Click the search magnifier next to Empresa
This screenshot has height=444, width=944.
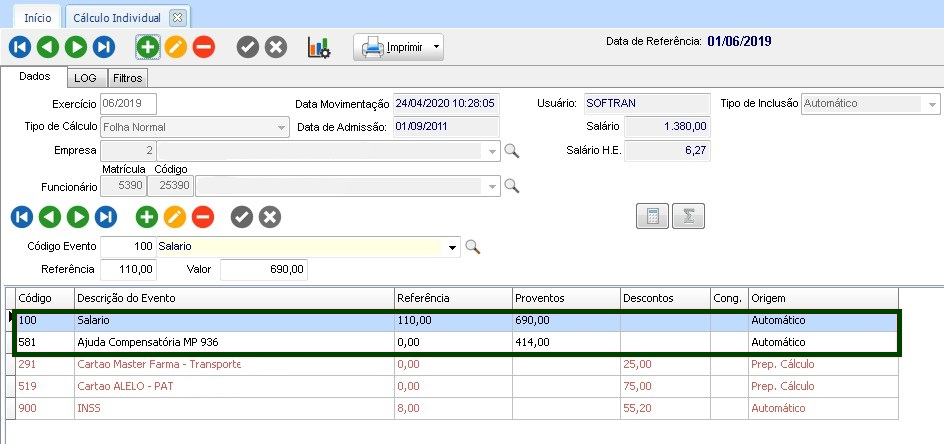[x=511, y=152]
